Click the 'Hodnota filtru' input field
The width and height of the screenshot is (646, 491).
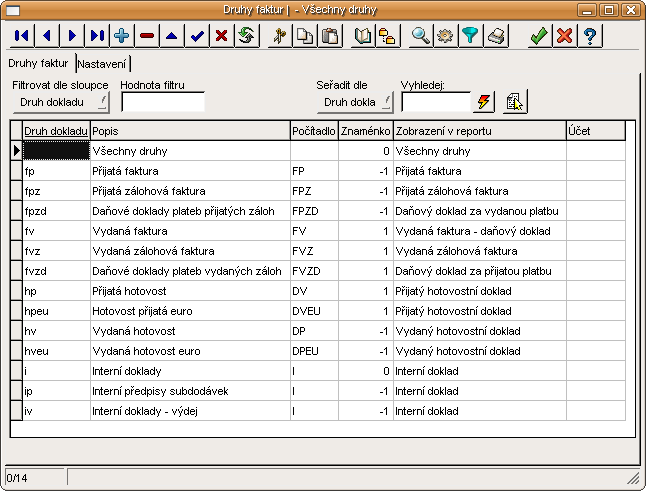[162, 101]
